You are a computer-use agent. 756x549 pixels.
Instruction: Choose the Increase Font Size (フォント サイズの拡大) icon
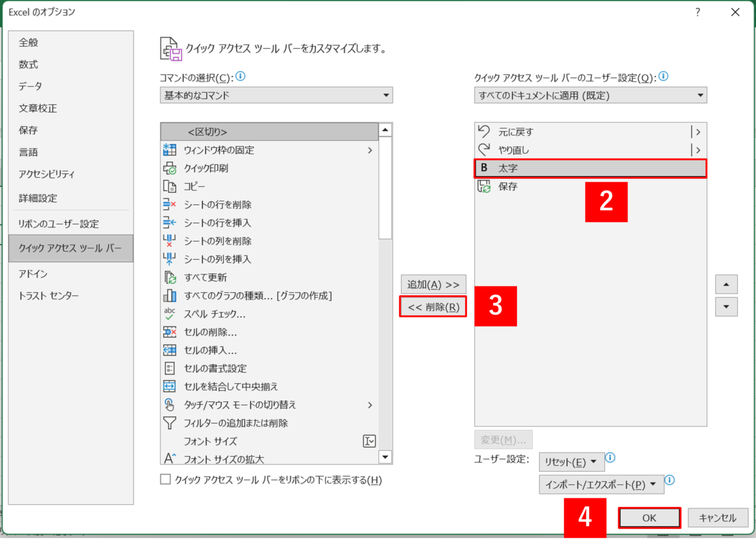point(169,458)
